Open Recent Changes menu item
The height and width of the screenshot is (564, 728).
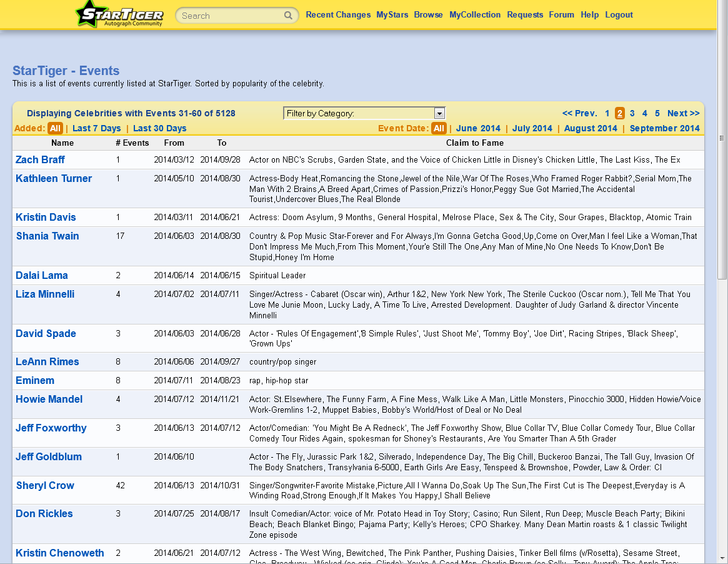pos(338,14)
